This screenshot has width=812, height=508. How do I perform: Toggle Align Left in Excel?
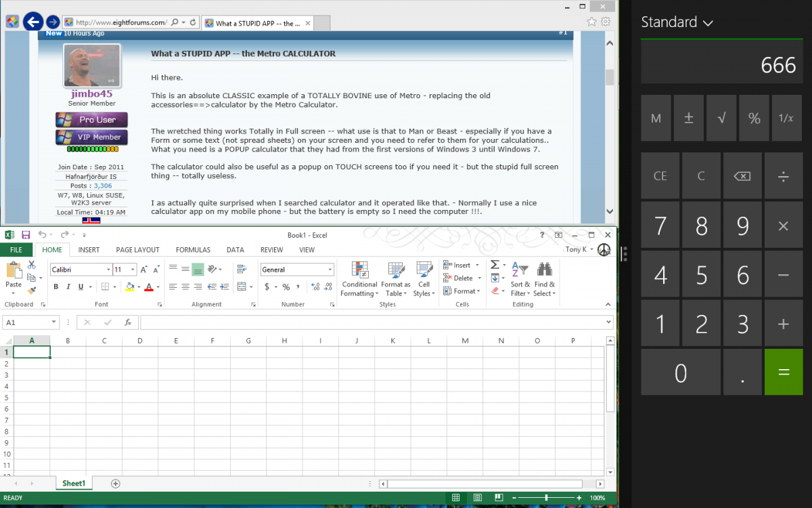(173, 287)
